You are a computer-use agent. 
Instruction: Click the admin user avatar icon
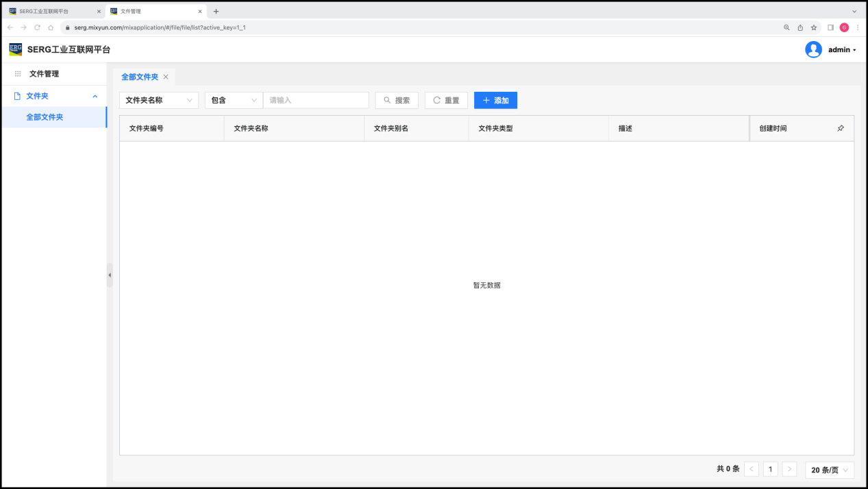[x=813, y=49]
